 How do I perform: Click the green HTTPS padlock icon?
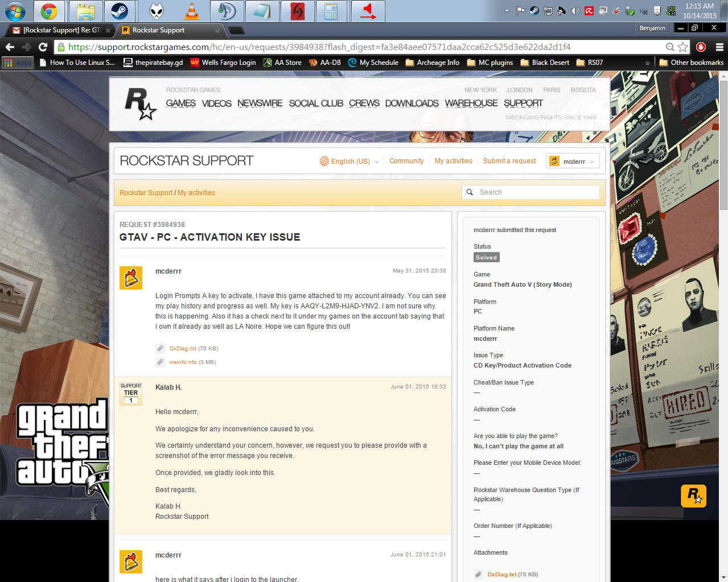click(x=61, y=47)
